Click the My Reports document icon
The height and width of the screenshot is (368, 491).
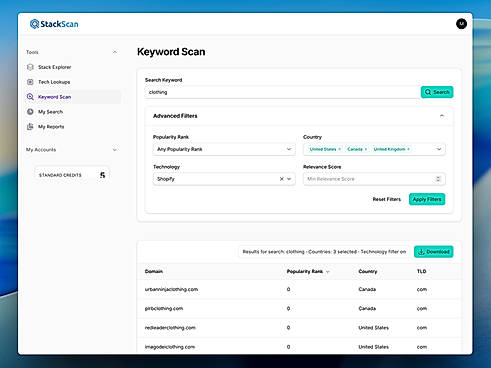(30, 127)
